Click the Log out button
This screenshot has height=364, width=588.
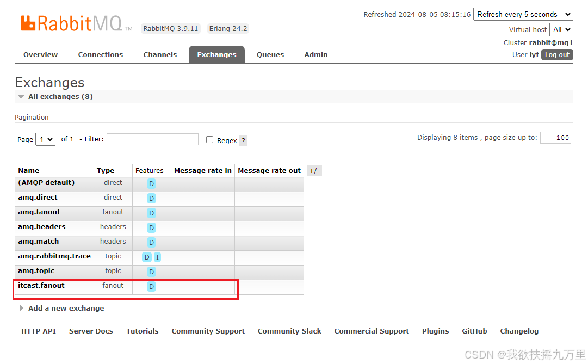(557, 55)
